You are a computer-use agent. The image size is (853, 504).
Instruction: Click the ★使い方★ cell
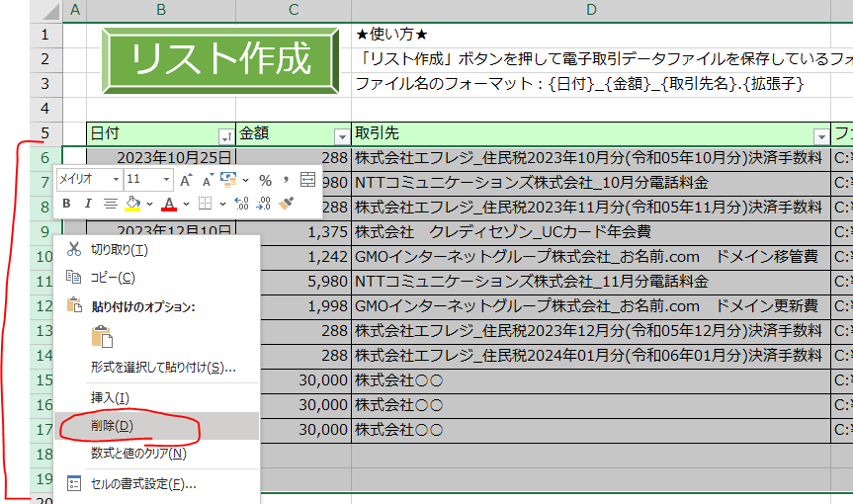tap(591, 35)
